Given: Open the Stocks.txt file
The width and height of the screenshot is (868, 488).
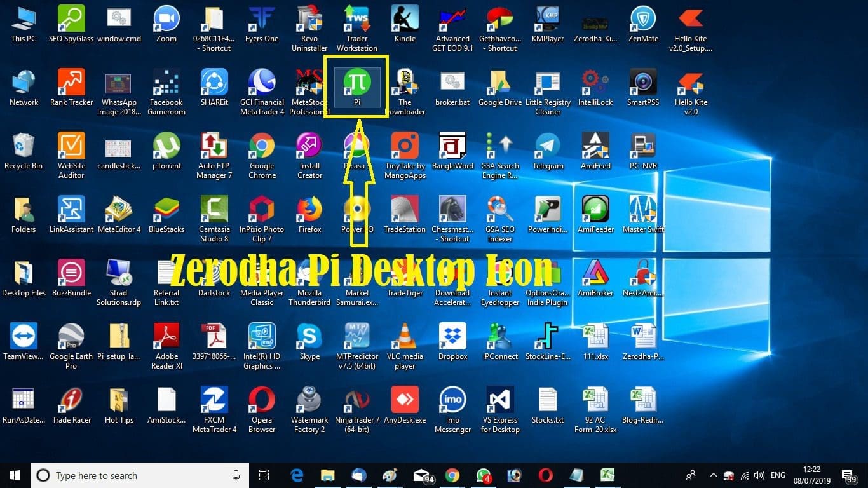Looking at the screenshot, I should pyautogui.click(x=548, y=405).
